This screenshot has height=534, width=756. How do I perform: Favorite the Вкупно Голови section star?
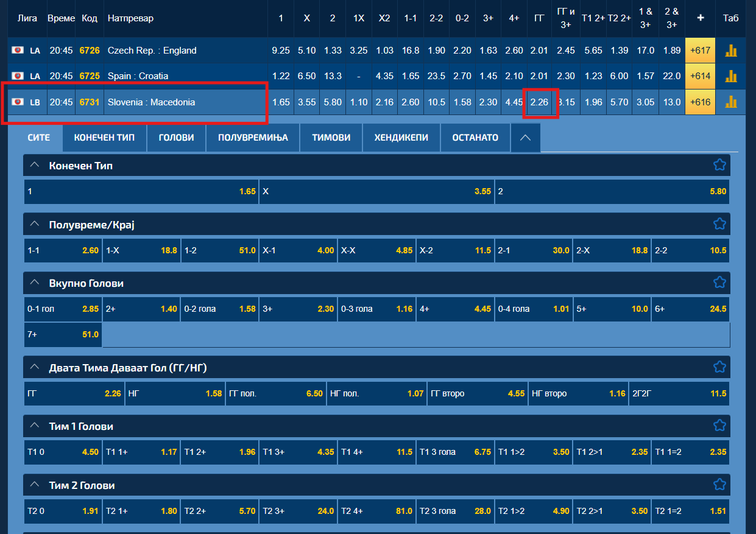click(x=719, y=283)
